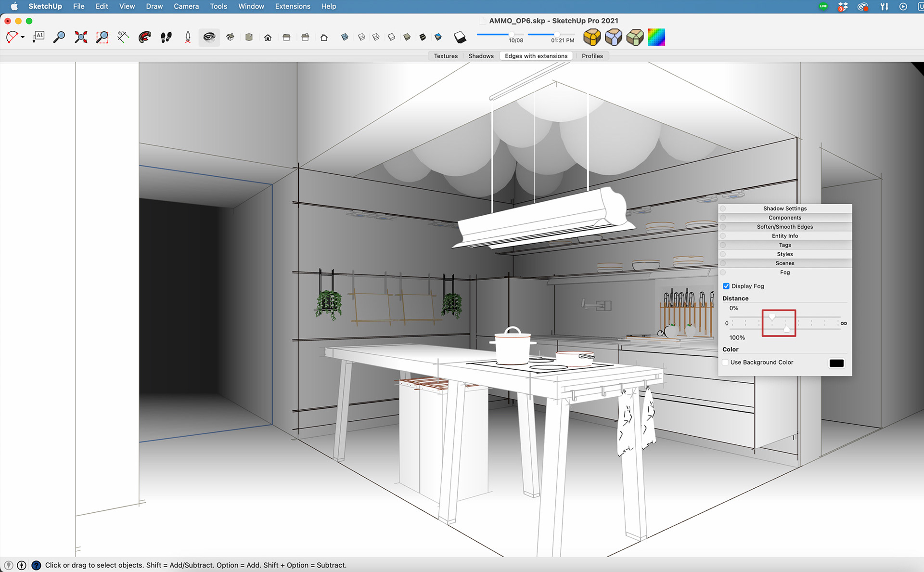The width and height of the screenshot is (924, 572).
Task: Open the black fog color swatch
Action: 836,363
